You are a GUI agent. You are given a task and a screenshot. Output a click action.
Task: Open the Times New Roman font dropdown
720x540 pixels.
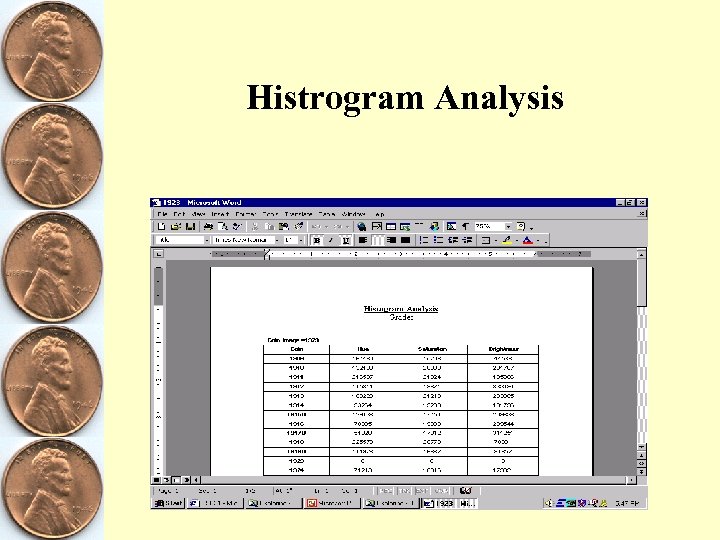pyautogui.click(x=277, y=240)
